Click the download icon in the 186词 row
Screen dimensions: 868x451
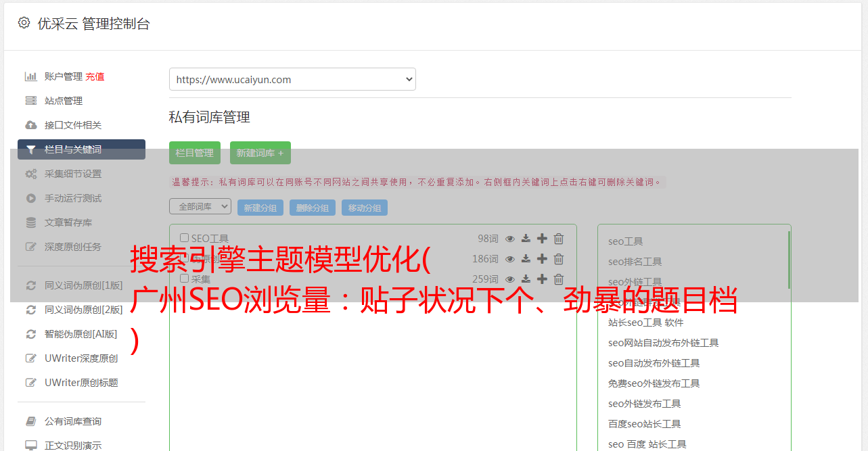pos(526,259)
